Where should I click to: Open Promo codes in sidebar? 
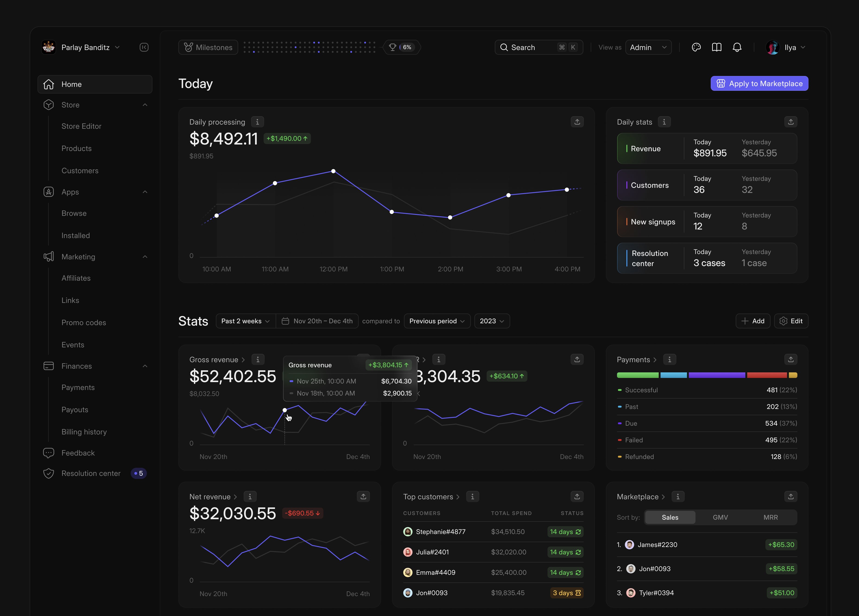[84, 323]
